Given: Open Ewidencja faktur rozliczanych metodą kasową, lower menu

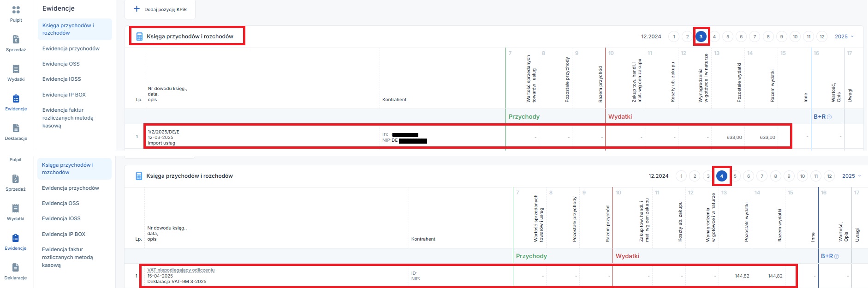Looking at the screenshot, I should pos(67,257).
